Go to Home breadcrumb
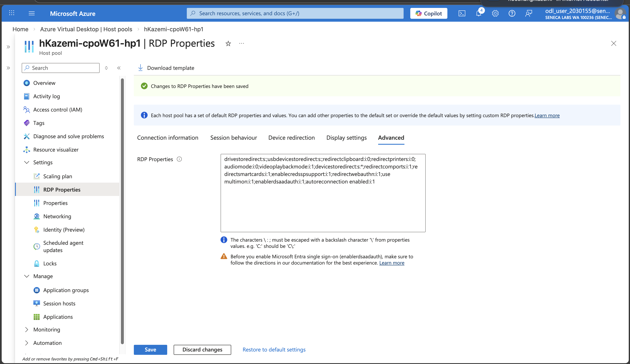Viewport: 630px width, 364px height. [20, 29]
